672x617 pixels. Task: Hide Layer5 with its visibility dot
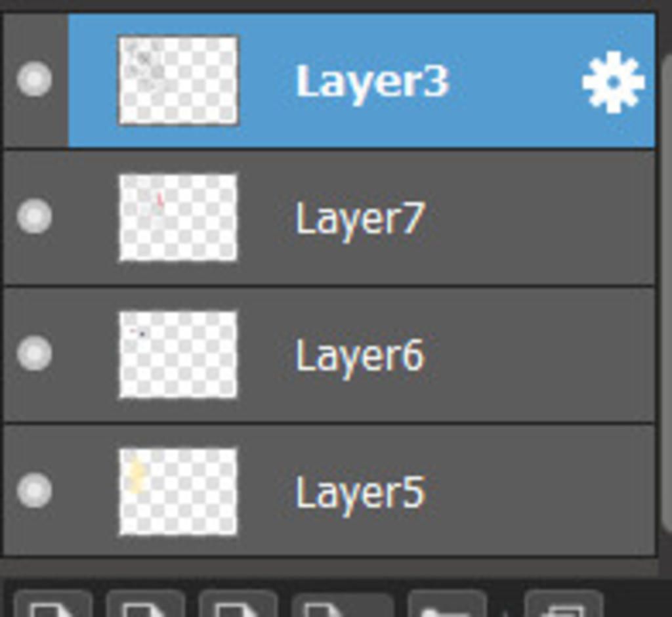[x=34, y=490]
